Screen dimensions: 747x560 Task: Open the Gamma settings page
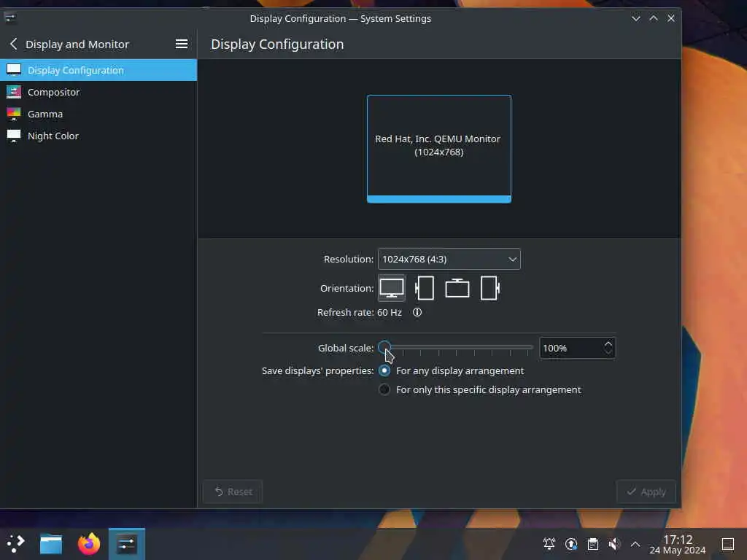pyautogui.click(x=98, y=114)
